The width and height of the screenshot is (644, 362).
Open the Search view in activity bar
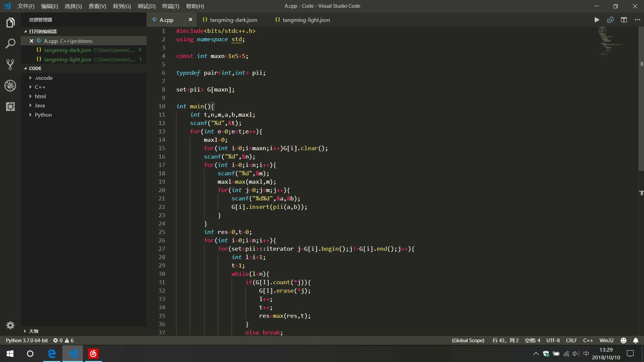point(10,43)
